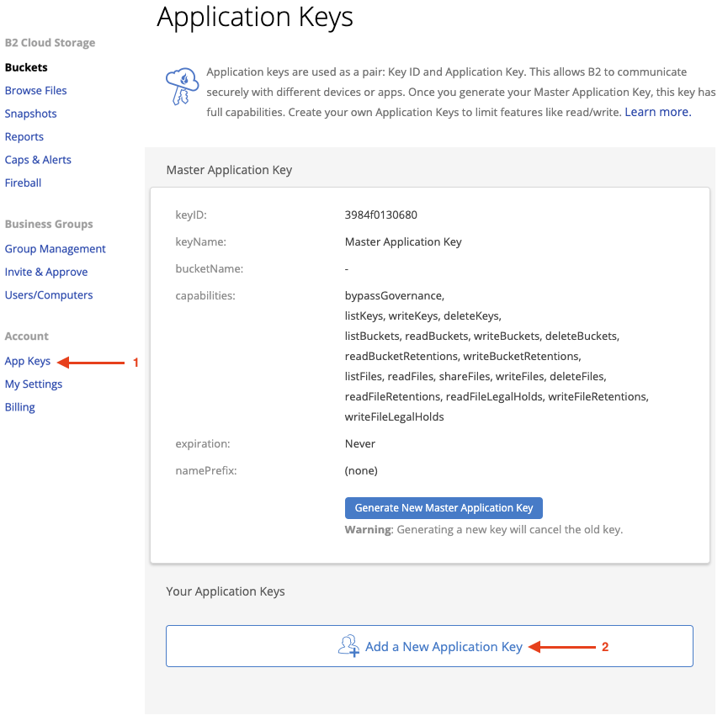This screenshot has height=726, width=728.
Task: Click the keyID value 3984f0130680
Action: coord(380,215)
